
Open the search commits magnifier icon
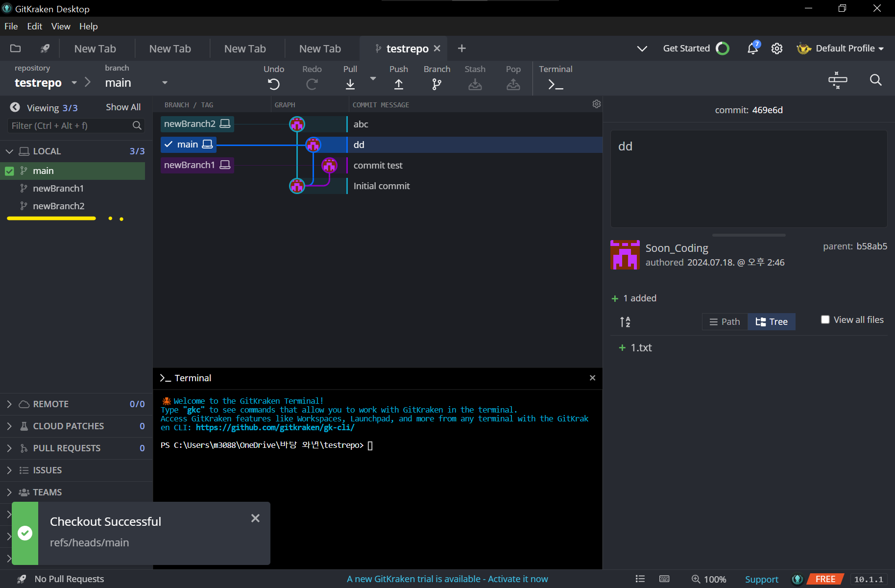point(875,80)
